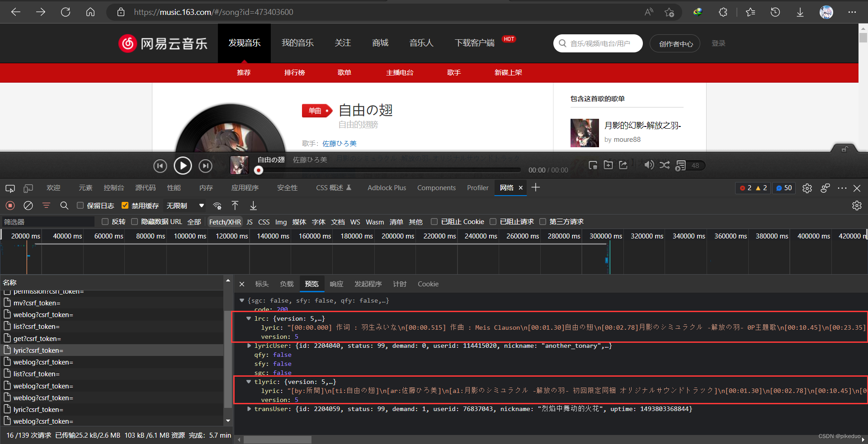Go to 排行榜 rankings page
868x444 pixels.
[295, 72]
